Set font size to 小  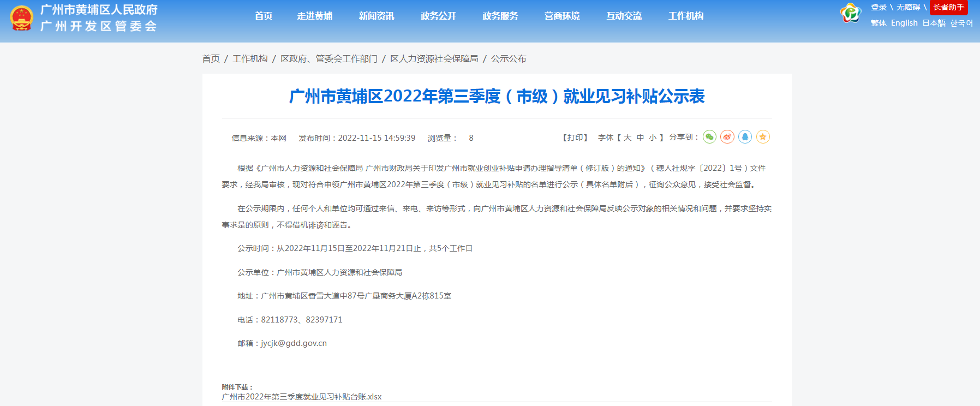click(x=653, y=138)
